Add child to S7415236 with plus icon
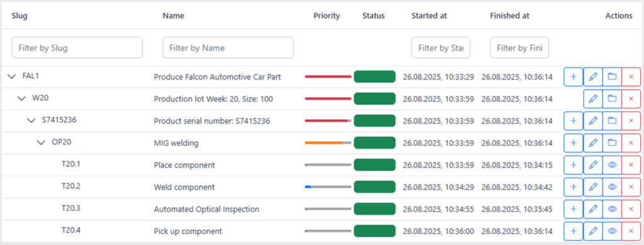This screenshot has width=644, height=245. [574, 121]
